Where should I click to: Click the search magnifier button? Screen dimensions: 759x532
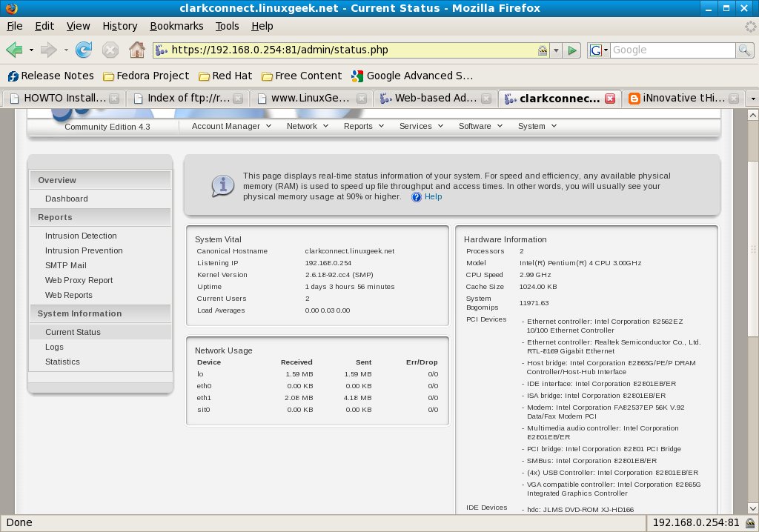click(x=744, y=50)
